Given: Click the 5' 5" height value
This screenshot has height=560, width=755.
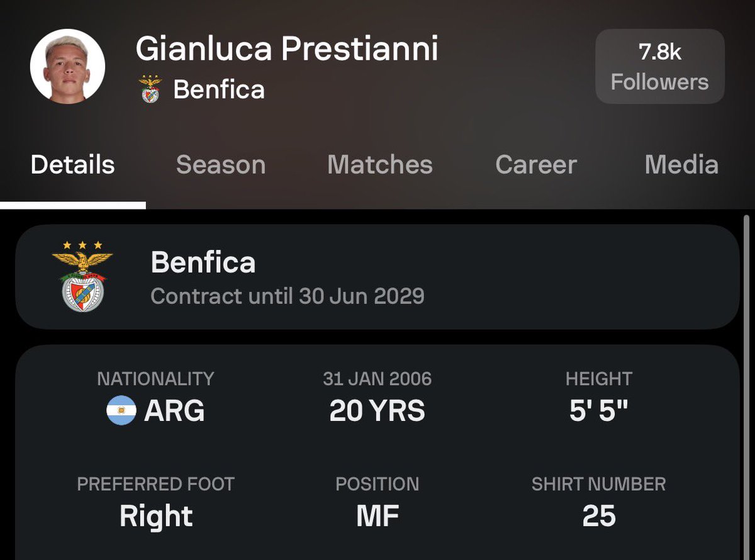Looking at the screenshot, I should tap(598, 412).
